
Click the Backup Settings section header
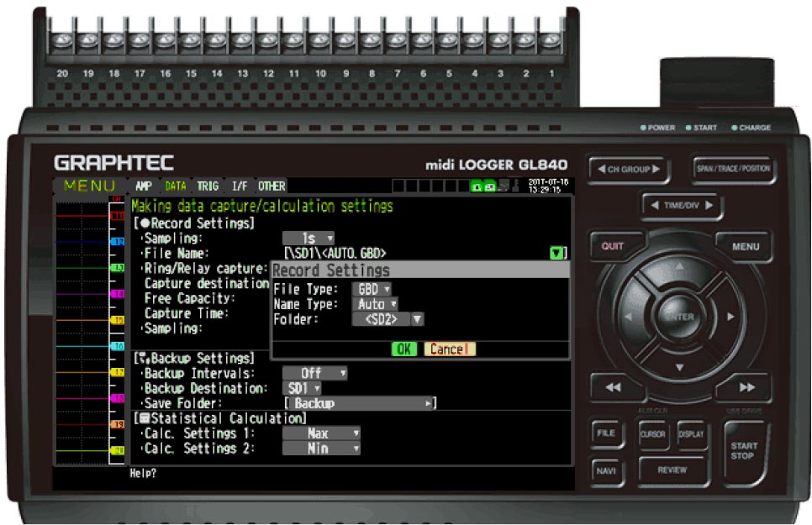194,358
